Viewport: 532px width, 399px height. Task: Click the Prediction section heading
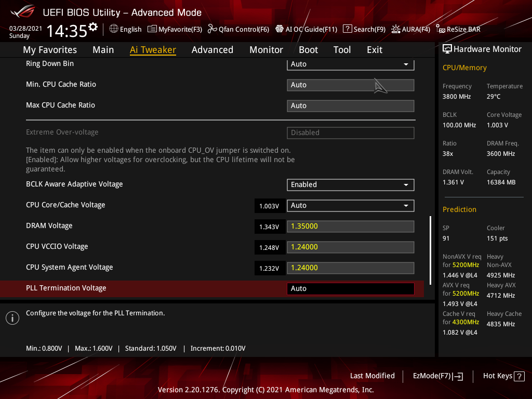pyautogui.click(x=459, y=210)
